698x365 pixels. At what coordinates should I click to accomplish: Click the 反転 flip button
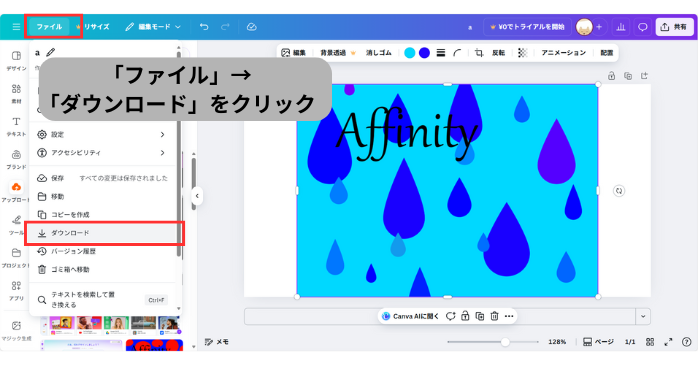pos(498,53)
